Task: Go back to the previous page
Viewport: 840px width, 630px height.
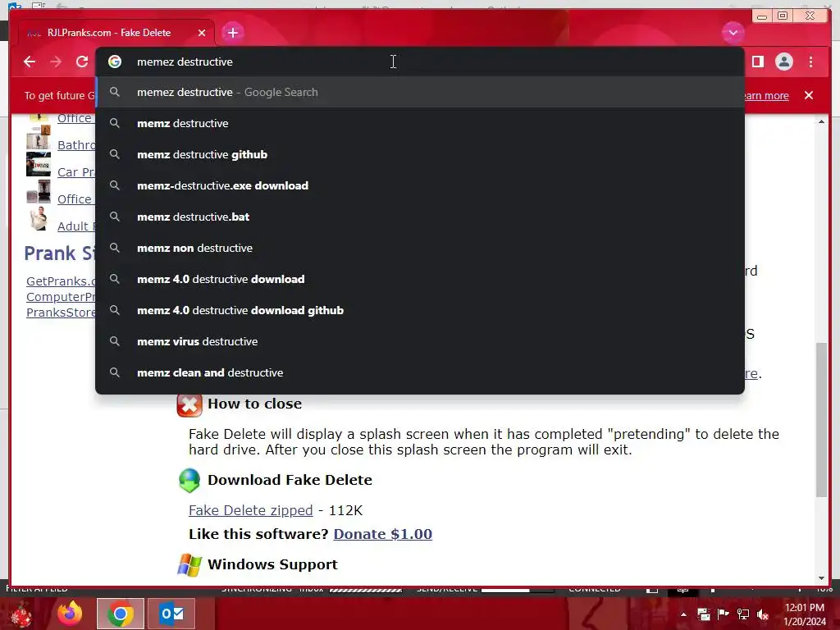Action: [30, 62]
